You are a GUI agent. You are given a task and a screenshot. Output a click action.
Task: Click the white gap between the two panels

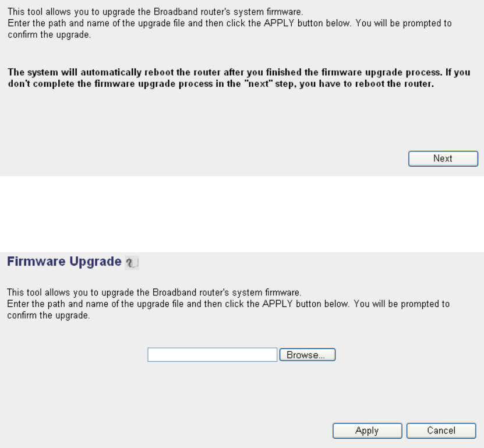coord(242,214)
